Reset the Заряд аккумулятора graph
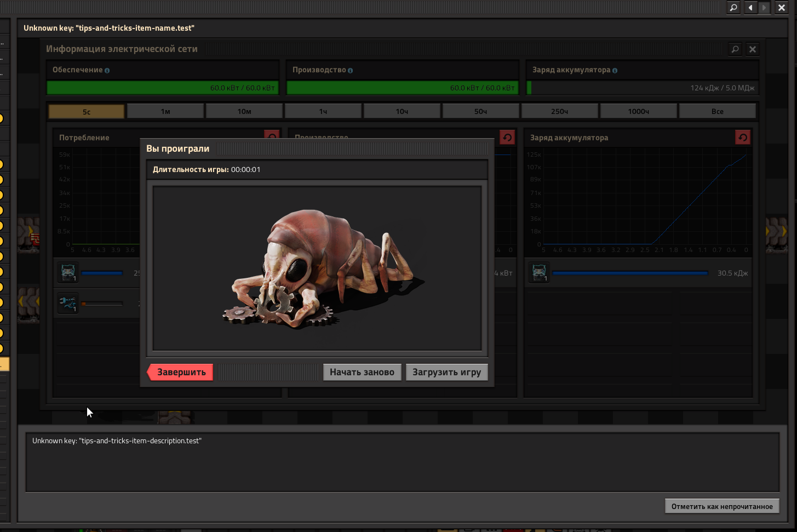Screen dimensions: 797x532 742,138
